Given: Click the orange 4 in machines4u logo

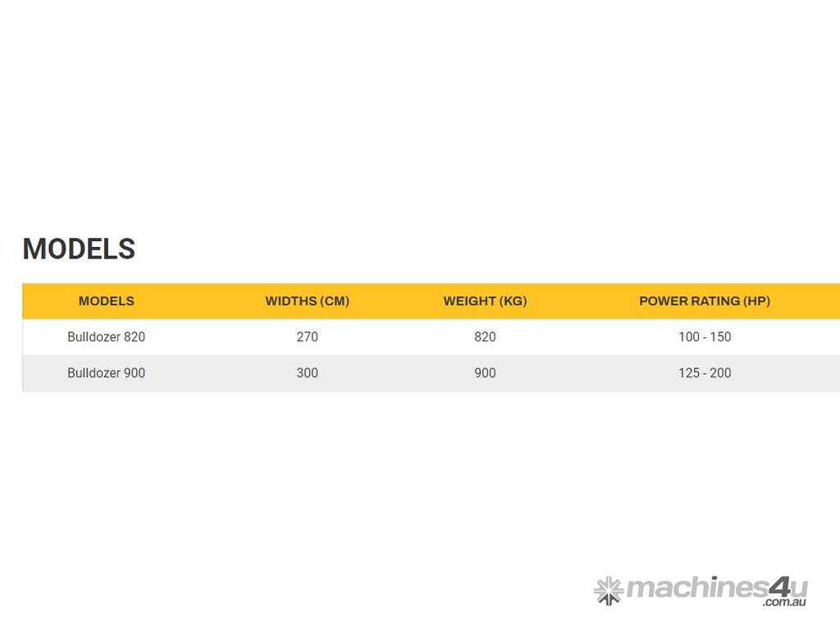Looking at the screenshot, I should coord(778,586).
